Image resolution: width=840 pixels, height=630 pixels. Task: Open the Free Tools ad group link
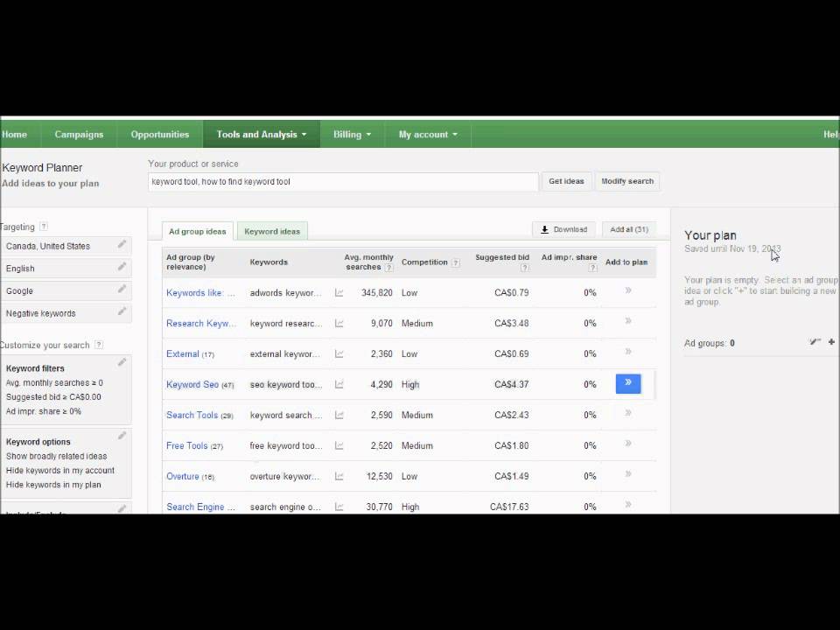pos(187,445)
